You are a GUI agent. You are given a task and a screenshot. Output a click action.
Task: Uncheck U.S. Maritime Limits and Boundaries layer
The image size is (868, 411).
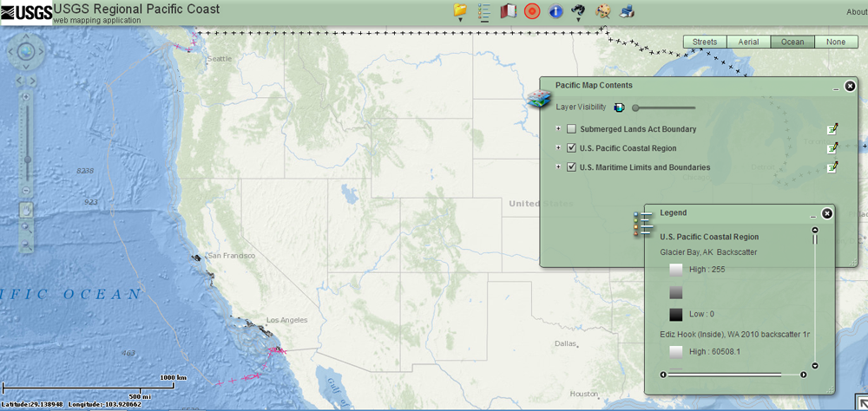pos(571,167)
